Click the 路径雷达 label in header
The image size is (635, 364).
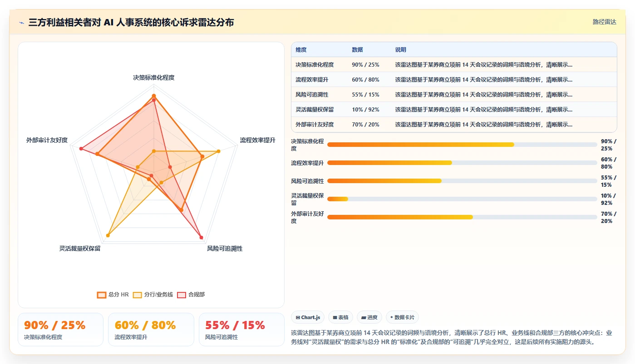pyautogui.click(x=604, y=22)
